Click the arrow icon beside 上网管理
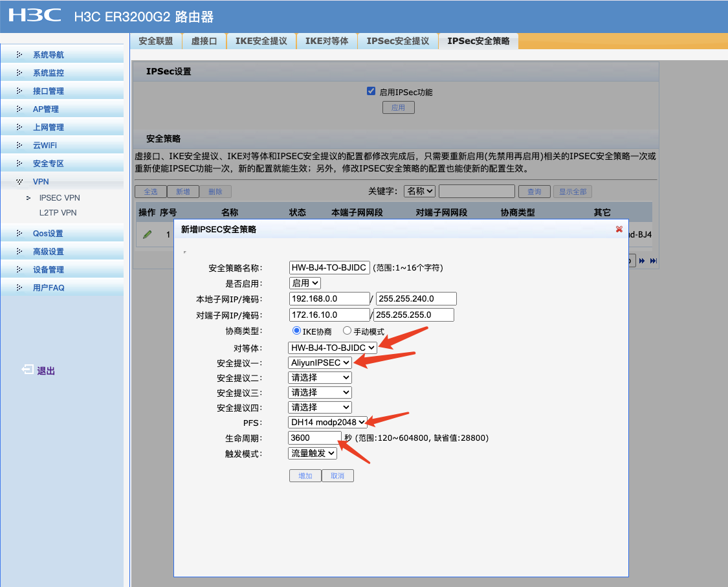 coord(19,127)
